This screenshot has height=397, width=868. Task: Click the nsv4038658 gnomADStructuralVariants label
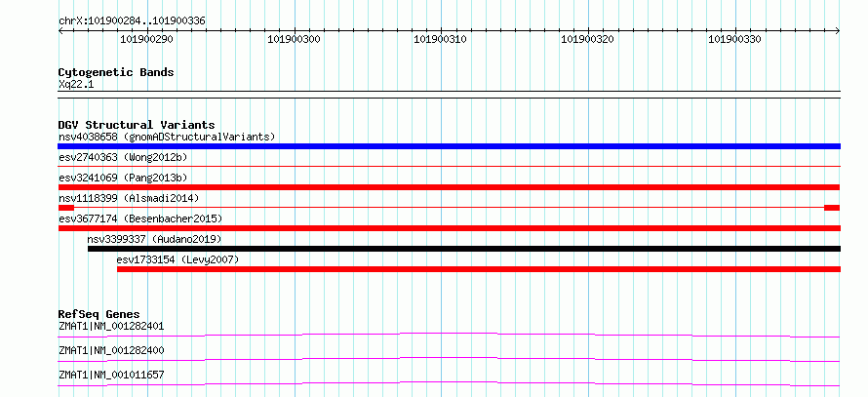[167, 137]
